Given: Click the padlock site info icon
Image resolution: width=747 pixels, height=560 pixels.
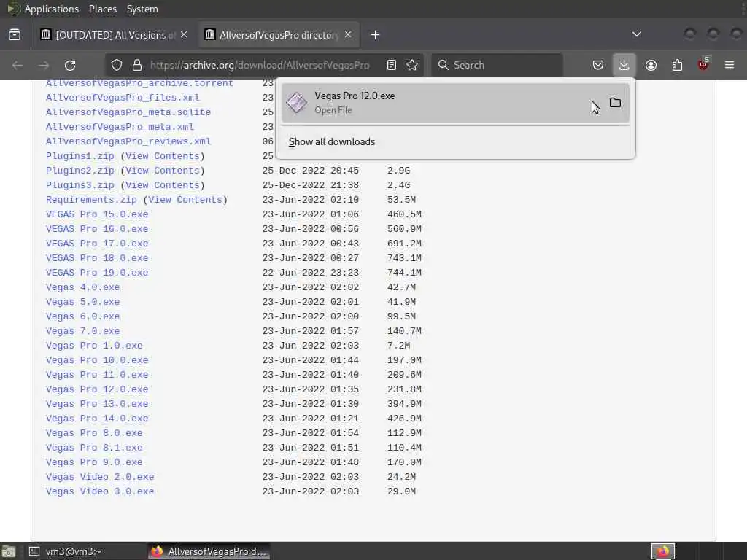Looking at the screenshot, I should (137, 65).
